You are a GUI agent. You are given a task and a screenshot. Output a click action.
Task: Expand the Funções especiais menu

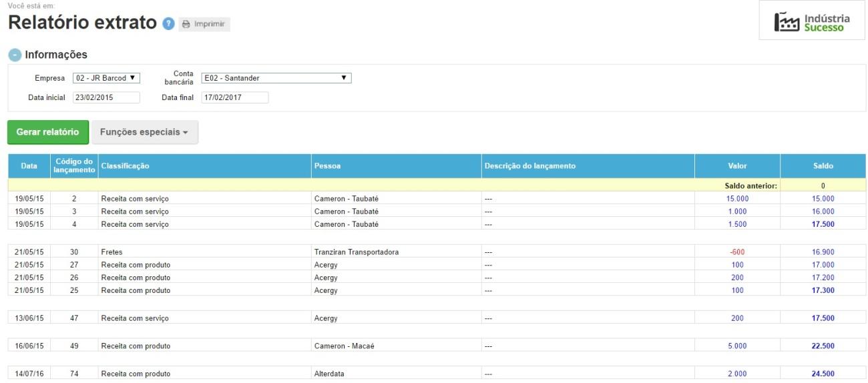[x=144, y=132]
